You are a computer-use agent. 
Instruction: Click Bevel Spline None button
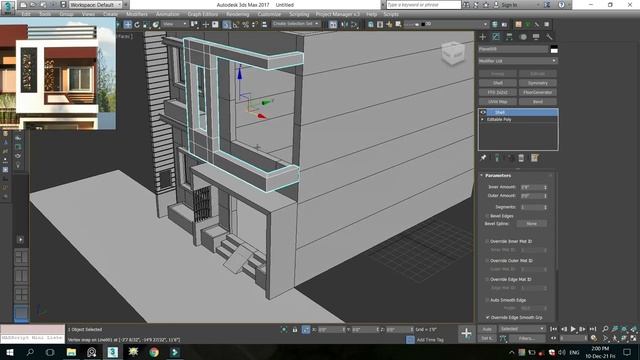(531, 224)
